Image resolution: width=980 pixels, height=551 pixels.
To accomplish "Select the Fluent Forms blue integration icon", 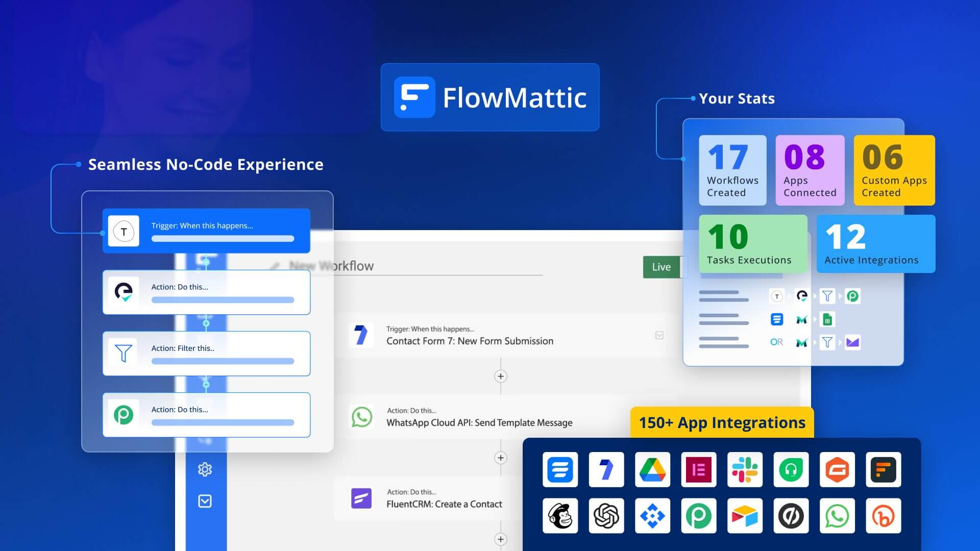I will tap(560, 469).
